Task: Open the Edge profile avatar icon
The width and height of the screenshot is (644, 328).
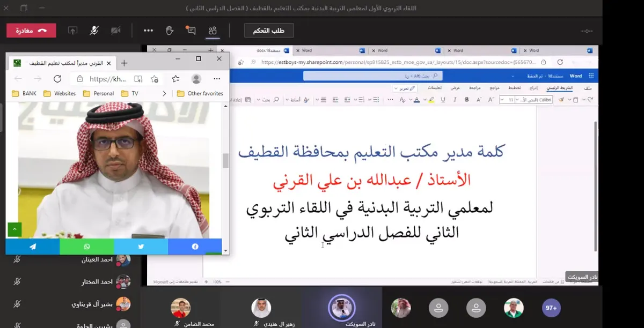Action: coord(196,79)
